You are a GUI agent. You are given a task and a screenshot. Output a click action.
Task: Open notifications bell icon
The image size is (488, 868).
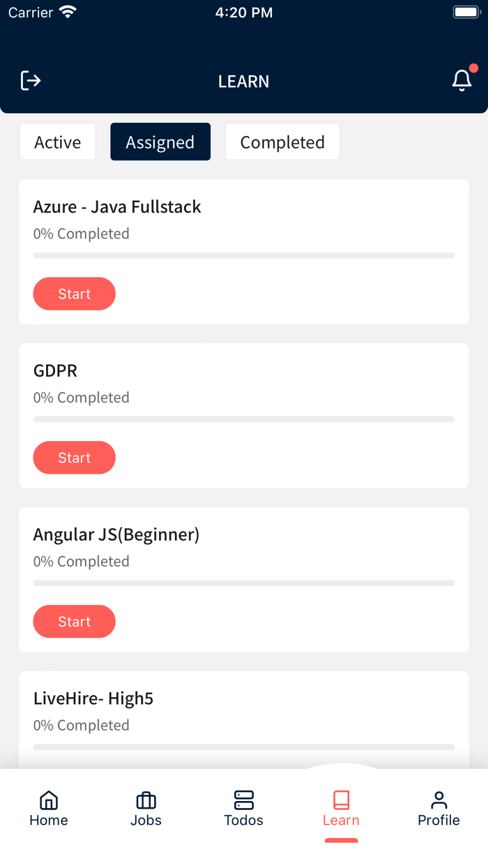tap(462, 81)
